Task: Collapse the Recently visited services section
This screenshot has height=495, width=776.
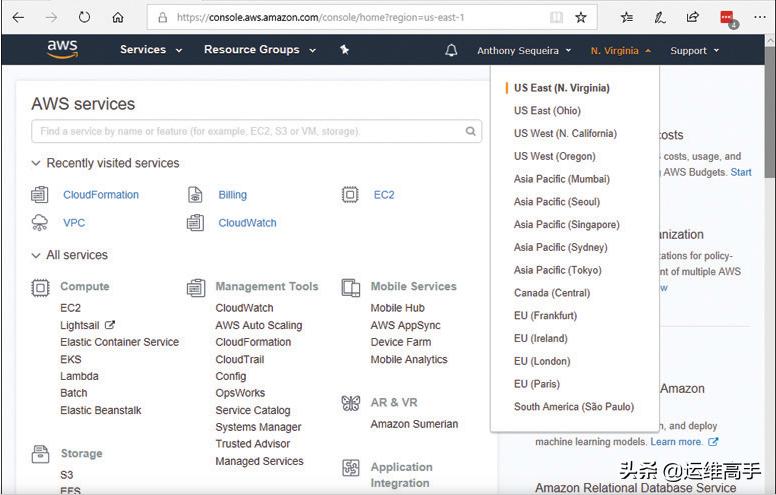Action: tap(37, 163)
